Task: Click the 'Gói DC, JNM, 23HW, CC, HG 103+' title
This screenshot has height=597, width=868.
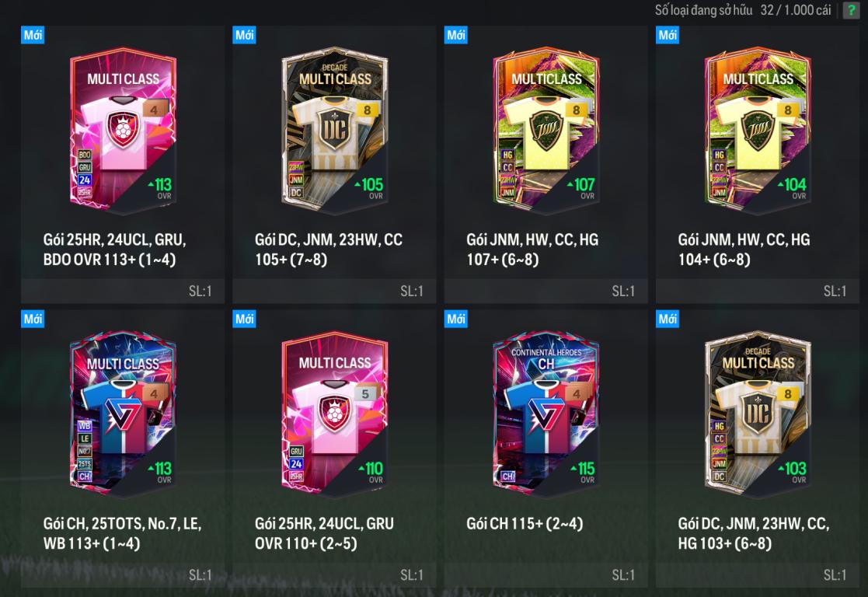Action: (x=754, y=533)
